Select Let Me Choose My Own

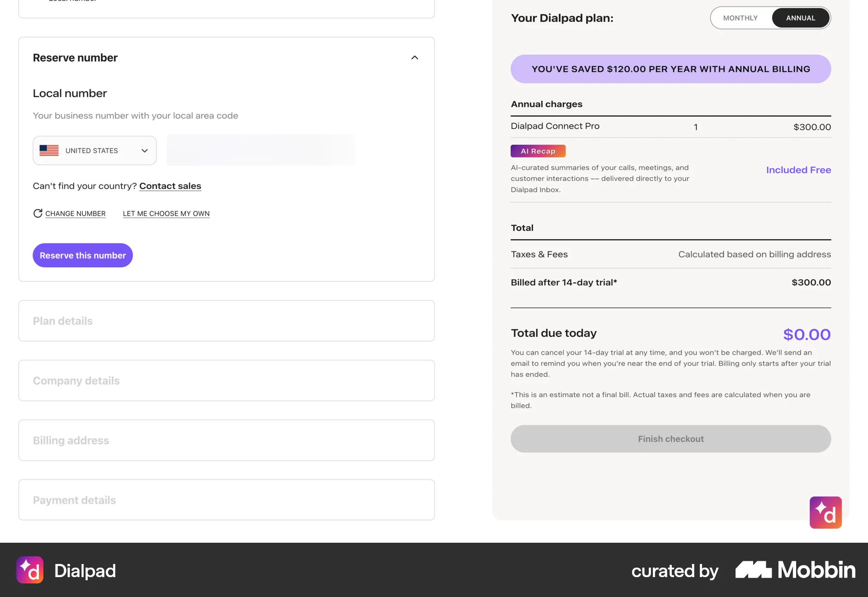166,213
